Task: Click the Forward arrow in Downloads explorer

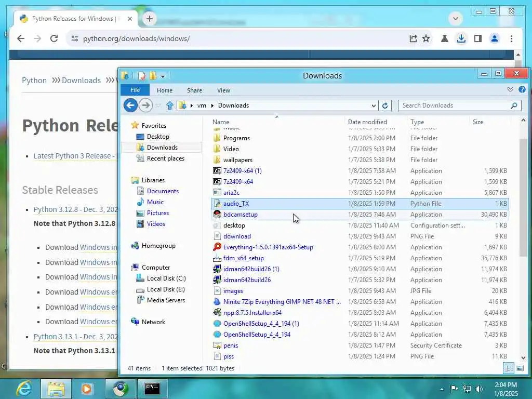Action: 146,105
